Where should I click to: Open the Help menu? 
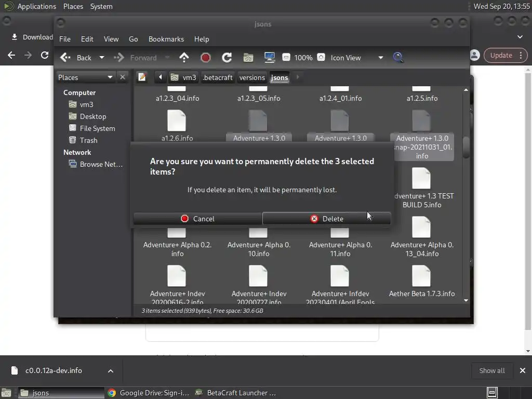click(202, 39)
